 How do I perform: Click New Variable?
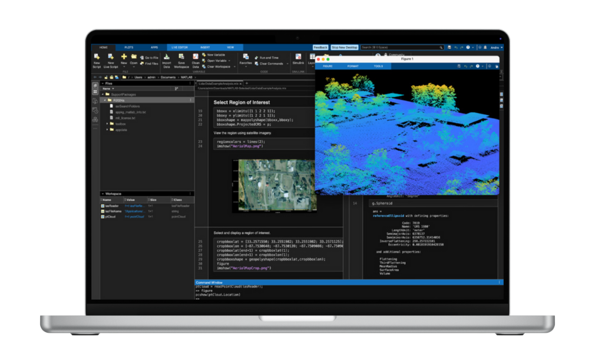pyautogui.click(x=214, y=55)
